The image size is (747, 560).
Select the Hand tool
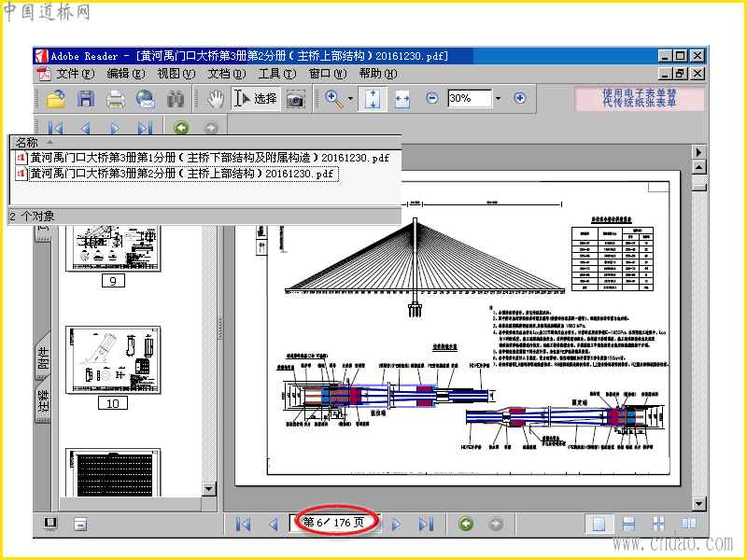[x=216, y=99]
